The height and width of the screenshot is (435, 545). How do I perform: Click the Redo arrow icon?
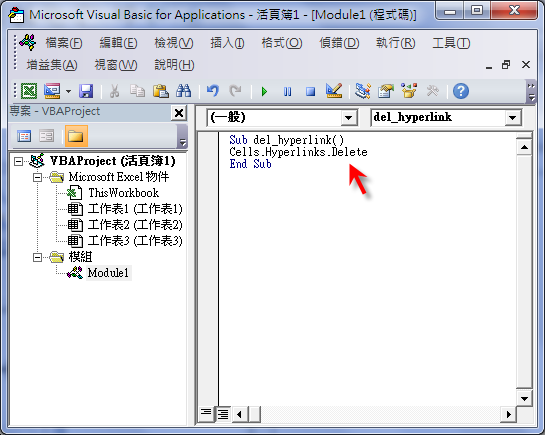(236, 91)
